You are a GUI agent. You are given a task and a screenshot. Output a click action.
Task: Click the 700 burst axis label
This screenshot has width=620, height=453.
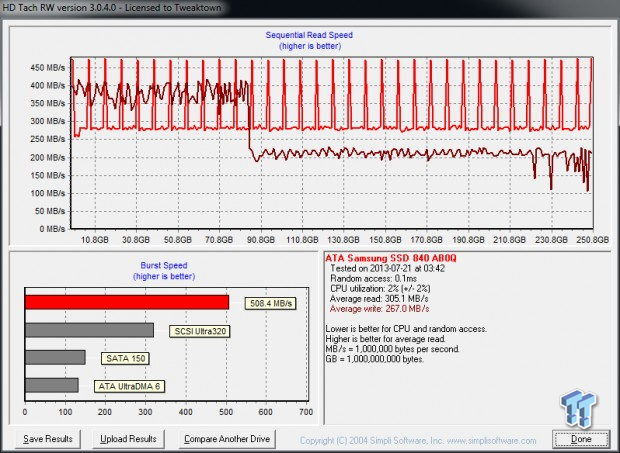[306, 412]
